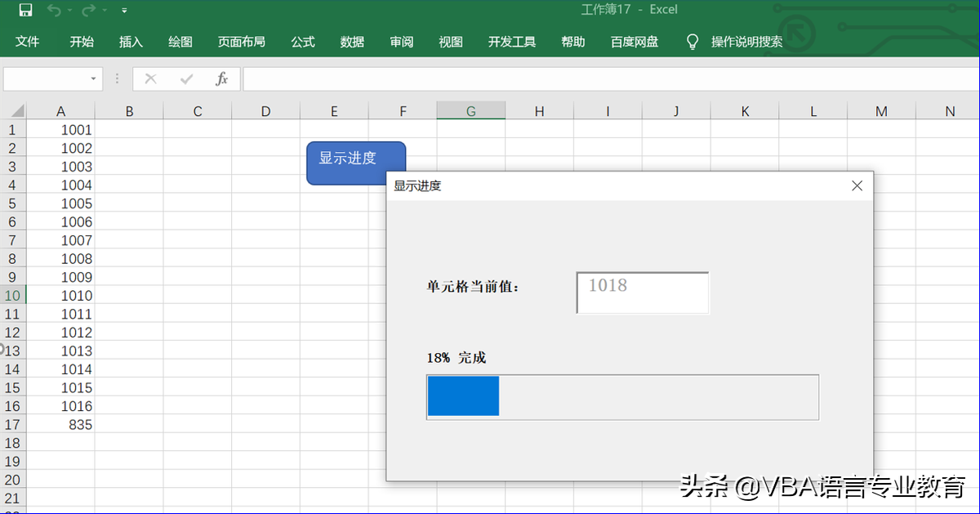Select cell containing 1009

click(61, 277)
